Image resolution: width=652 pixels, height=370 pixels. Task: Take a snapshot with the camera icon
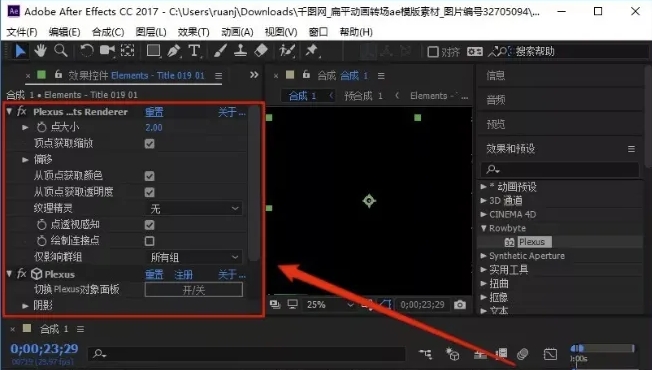coord(460,305)
